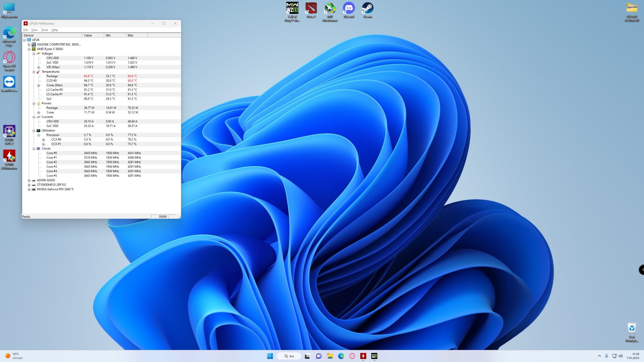
Task: Open the Discord desktop icon
Action: (x=348, y=9)
